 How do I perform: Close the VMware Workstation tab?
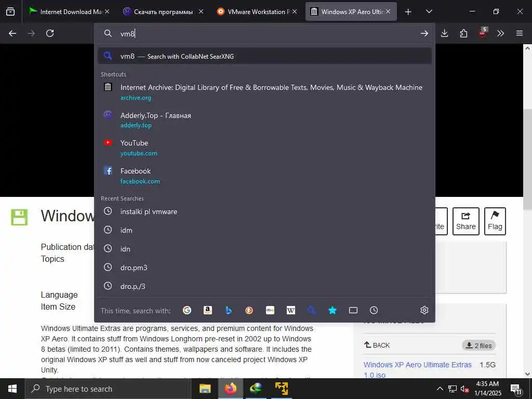pyautogui.click(x=295, y=11)
